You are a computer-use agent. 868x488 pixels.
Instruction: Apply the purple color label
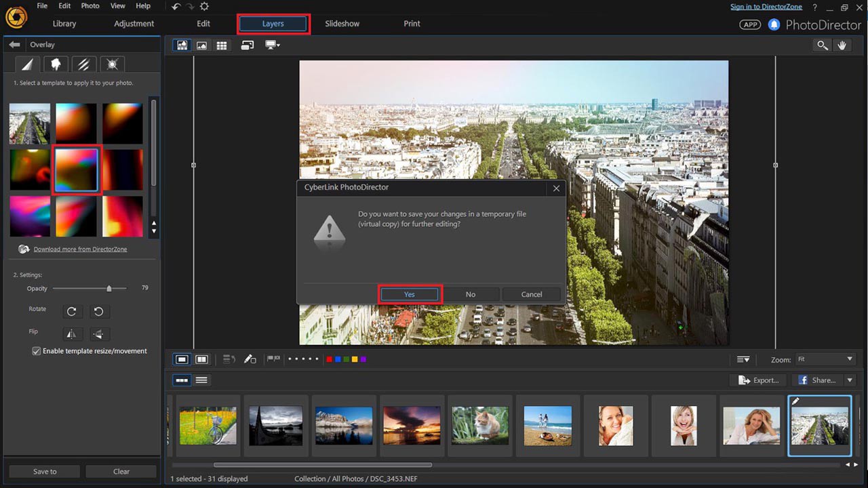pos(363,359)
